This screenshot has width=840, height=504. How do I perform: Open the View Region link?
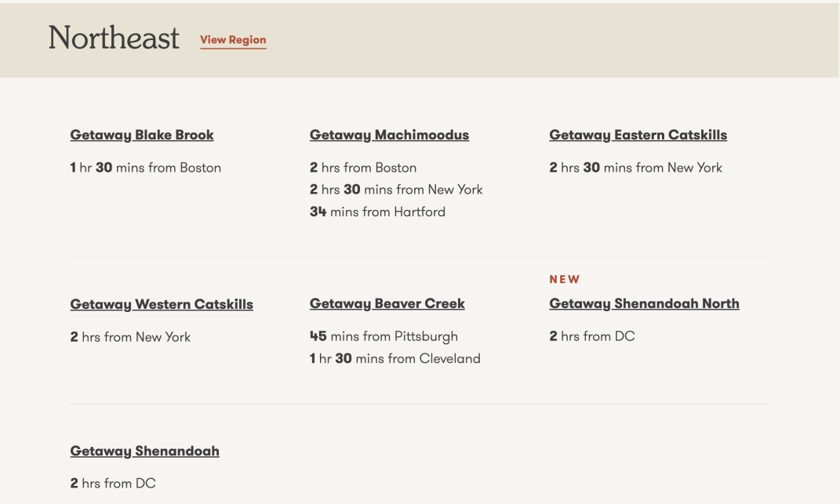tap(233, 40)
